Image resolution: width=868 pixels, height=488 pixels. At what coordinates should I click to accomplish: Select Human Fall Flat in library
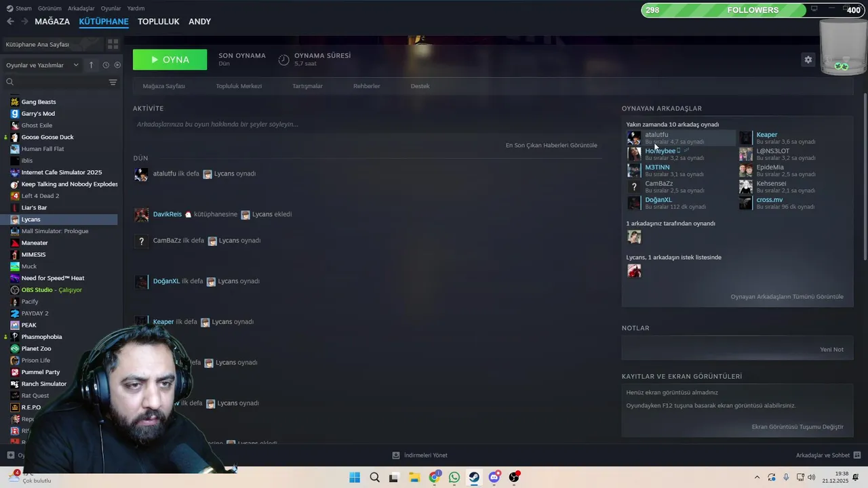(43, 149)
